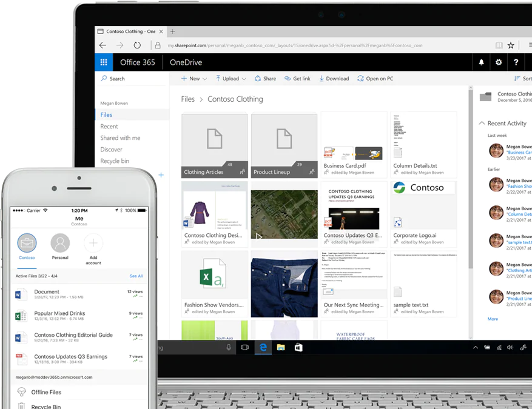Image resolution: width=532 pixels, height=409 pixels.
Task: Favorite this page with the star icon
Action: coord(511,45)
